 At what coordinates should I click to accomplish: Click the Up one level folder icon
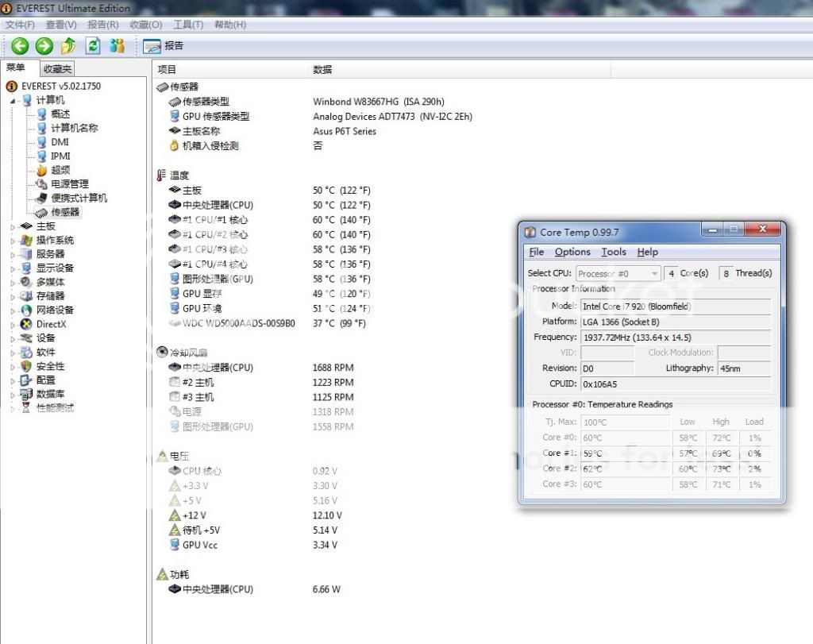[68, 45]
